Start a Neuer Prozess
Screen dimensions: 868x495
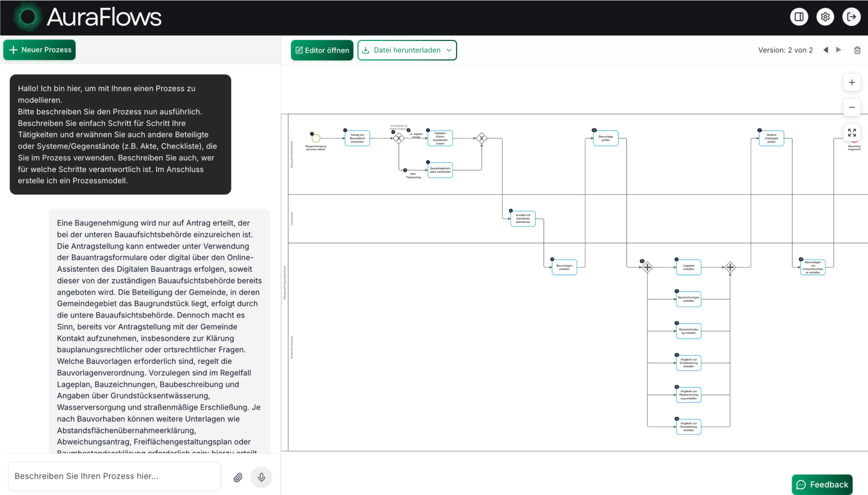(x=39, y=50)
